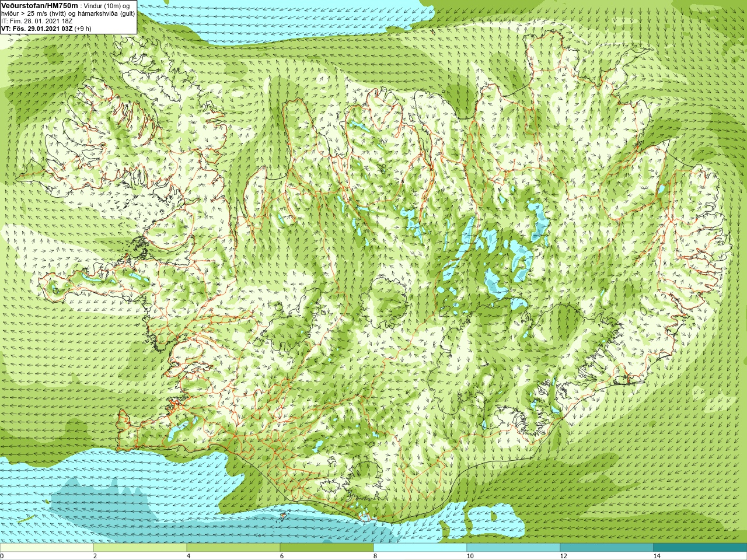Image resolution: width=747 pixels, height=560 pixels.
Task: Click the 'VT: Fös. 29.01.2021 03Z (+9 h)' line
Action: tap(46, 28)
